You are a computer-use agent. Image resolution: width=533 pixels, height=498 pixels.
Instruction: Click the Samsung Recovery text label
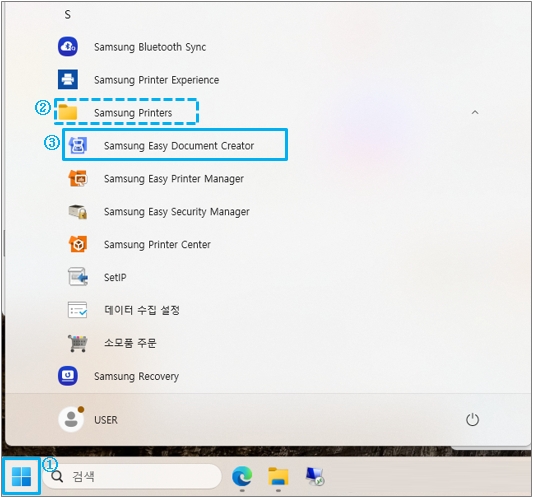(136, 376)
